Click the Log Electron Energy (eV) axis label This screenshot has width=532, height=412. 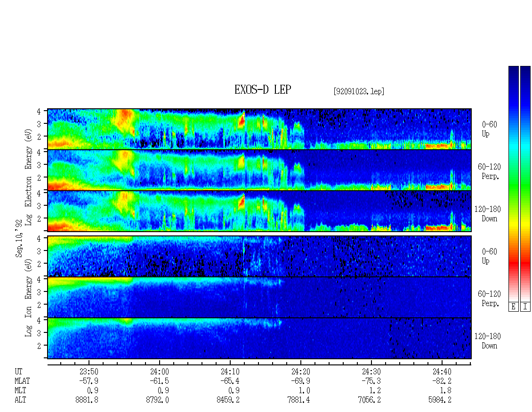pyautogui.click(x=28, y=177)
